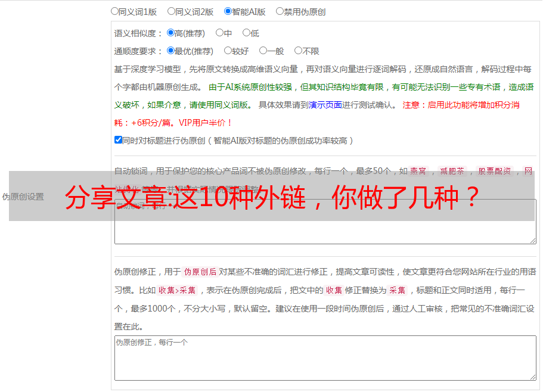
Task: Set 语义相似度 to 高(推荐)
Action: pyautogui.click(x=170, y=33)
